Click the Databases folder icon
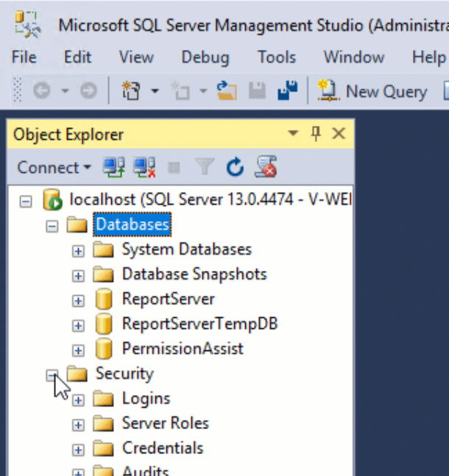Viewport: 449px width, 476px height. 77,224
